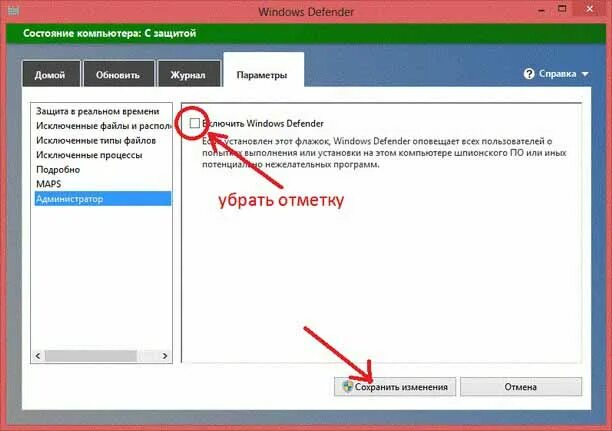Select Исключенные процессы in settings list
Screen dimensions: 612x431
(103, 155)
